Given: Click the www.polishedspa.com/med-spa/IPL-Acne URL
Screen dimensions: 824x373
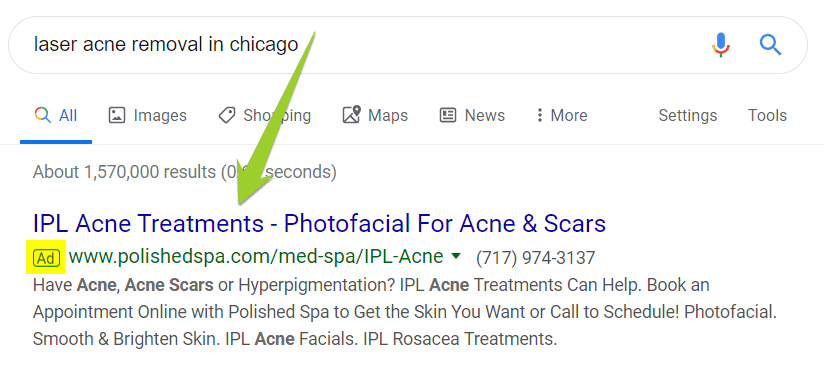Looking at the screenshot, I should coord(256,257).
